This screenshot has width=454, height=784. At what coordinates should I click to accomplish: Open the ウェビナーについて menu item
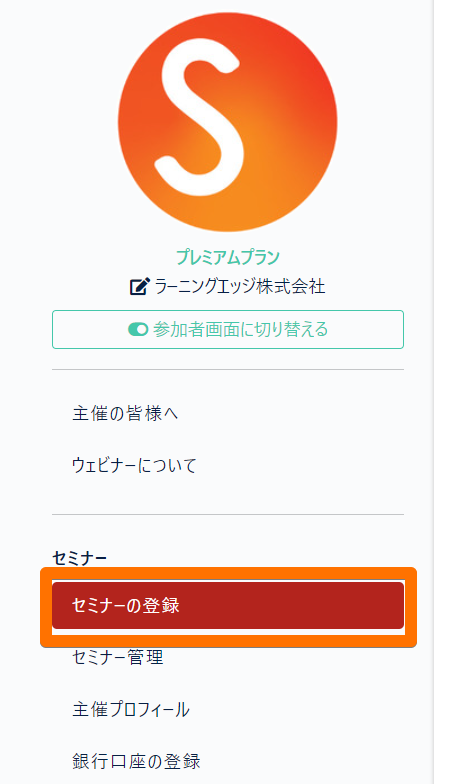pyautogui.click(x=134, y=466)
